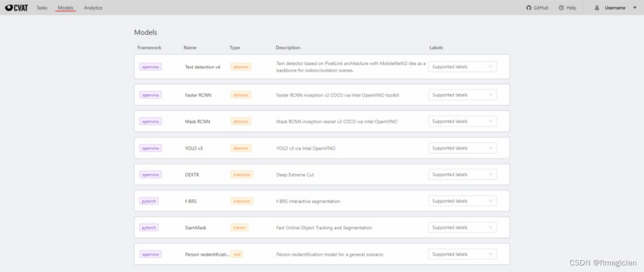Click the Models page heading

pos(145,32)
